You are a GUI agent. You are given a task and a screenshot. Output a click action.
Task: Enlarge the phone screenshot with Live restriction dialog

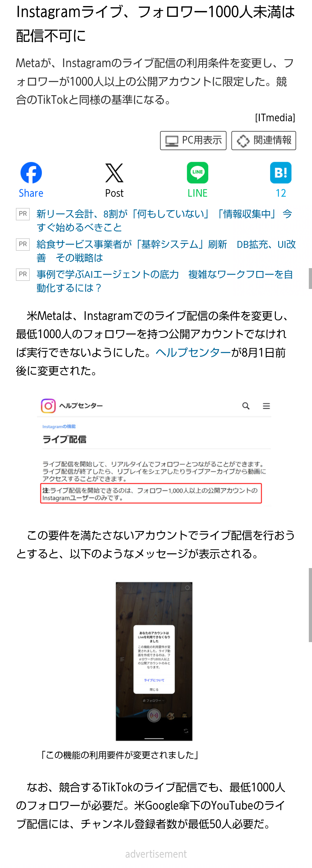click(x=154, y=661)
